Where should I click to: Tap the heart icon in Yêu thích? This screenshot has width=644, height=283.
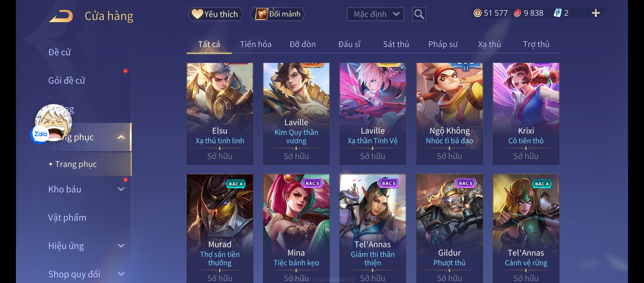click(x=197, y=14)
